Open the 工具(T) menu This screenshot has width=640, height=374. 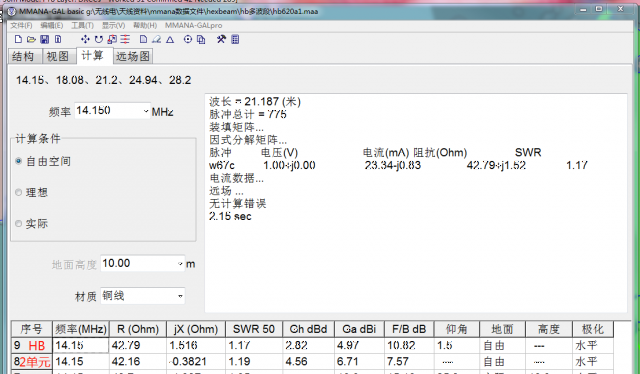click(82, 25)
